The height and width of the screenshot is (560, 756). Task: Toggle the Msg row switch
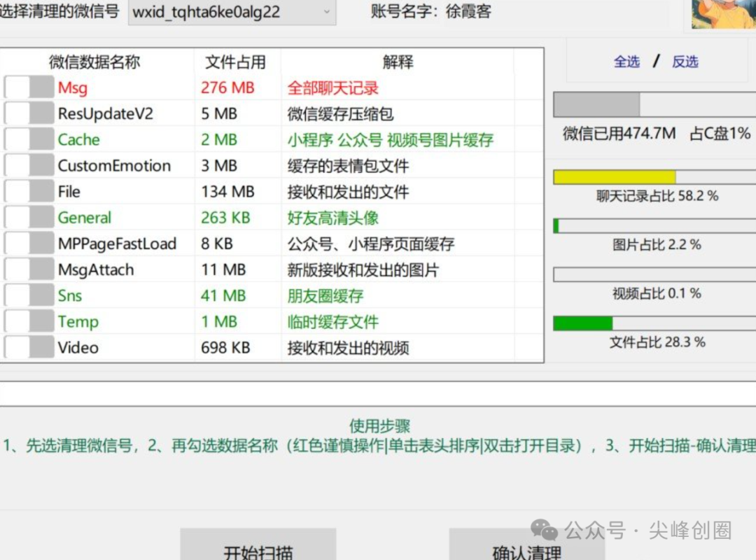[29, 87]
